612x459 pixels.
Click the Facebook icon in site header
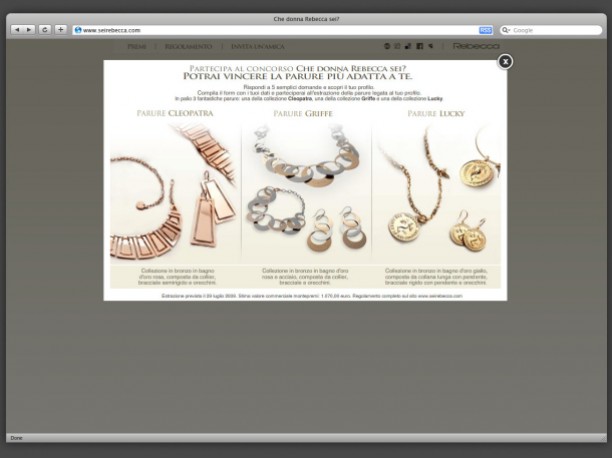pos(420,46)
